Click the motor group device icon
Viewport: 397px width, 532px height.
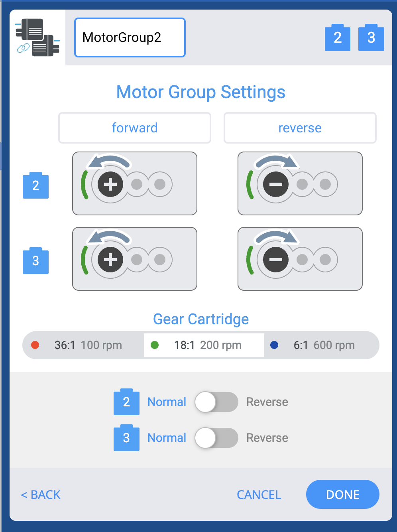point(37,37)
